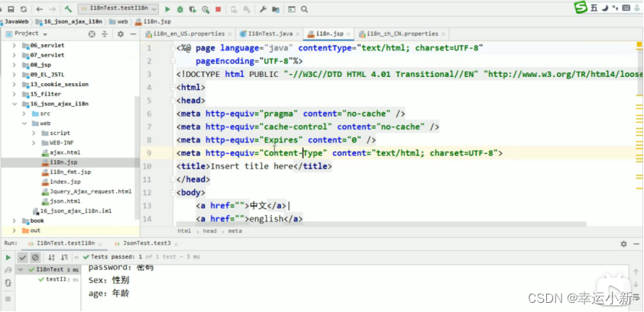Hide the Project panel with minus icon

(133, 34)
